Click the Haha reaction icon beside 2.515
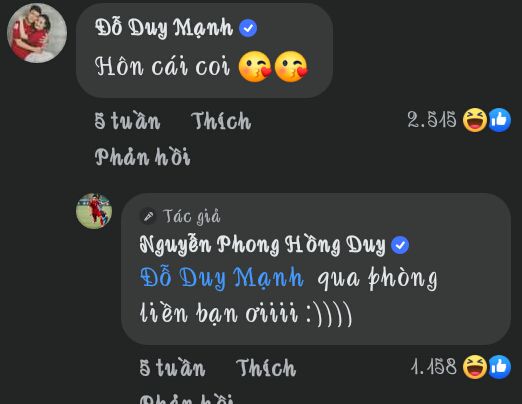Screen dimensions: 522x404 (475, 120)
